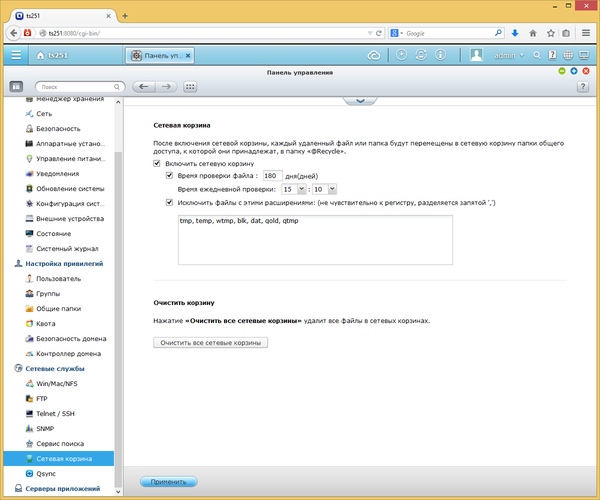Reload the page in browser
Image resolution: width=600 pixels, height=500 pixels.
(378, 33)
